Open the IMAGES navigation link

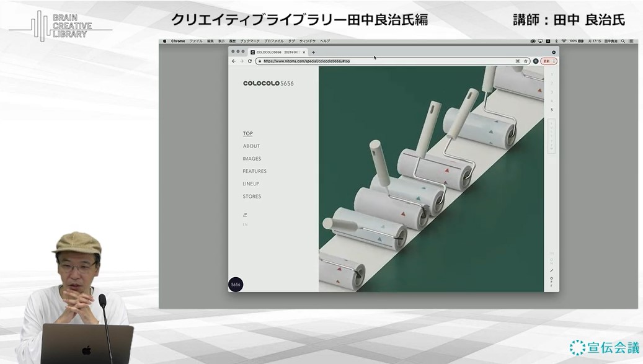[252, 159]
